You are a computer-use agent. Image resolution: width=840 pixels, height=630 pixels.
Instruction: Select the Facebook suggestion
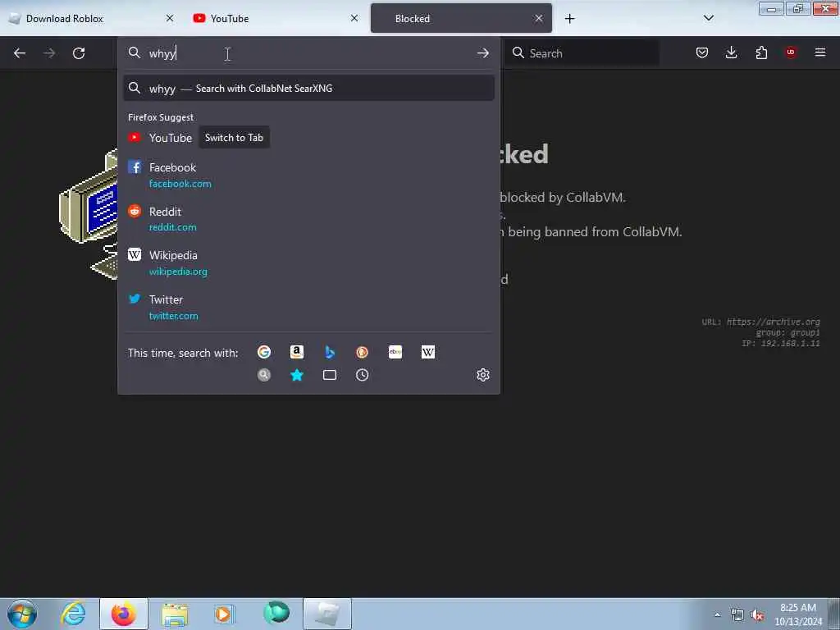[308, 175]
